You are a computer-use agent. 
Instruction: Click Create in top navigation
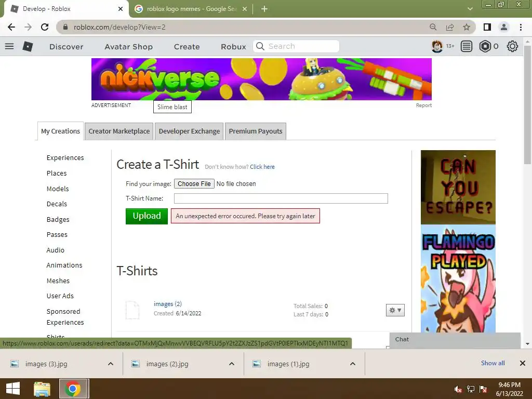(x=187, y=46)
